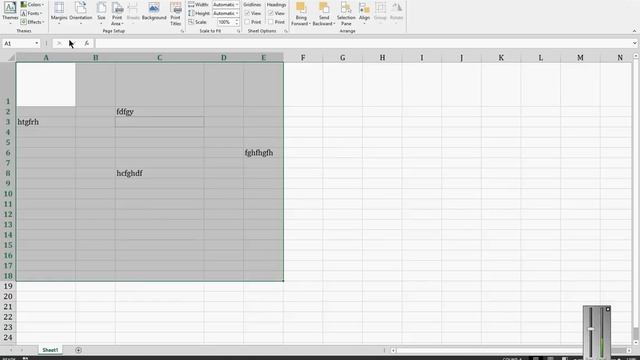Click the vertical scrollbar down arrow
The image size is (640, 360).
[636, 342]
